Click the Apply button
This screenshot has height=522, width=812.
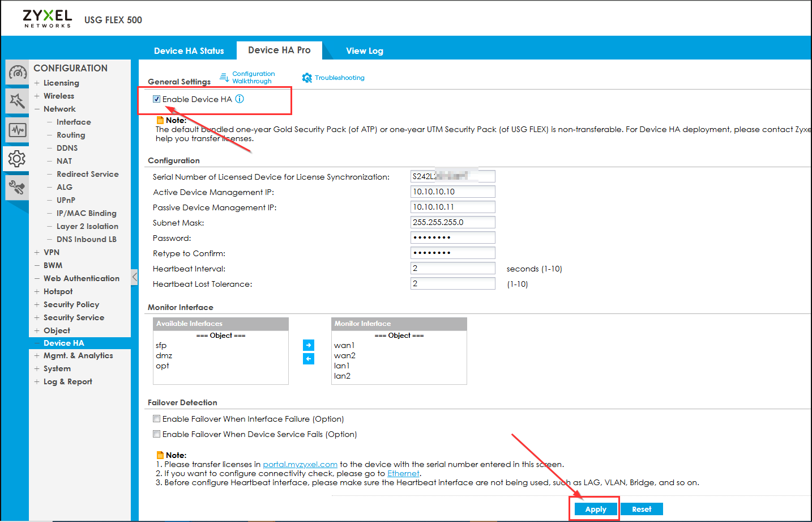[x=595, y=509]
